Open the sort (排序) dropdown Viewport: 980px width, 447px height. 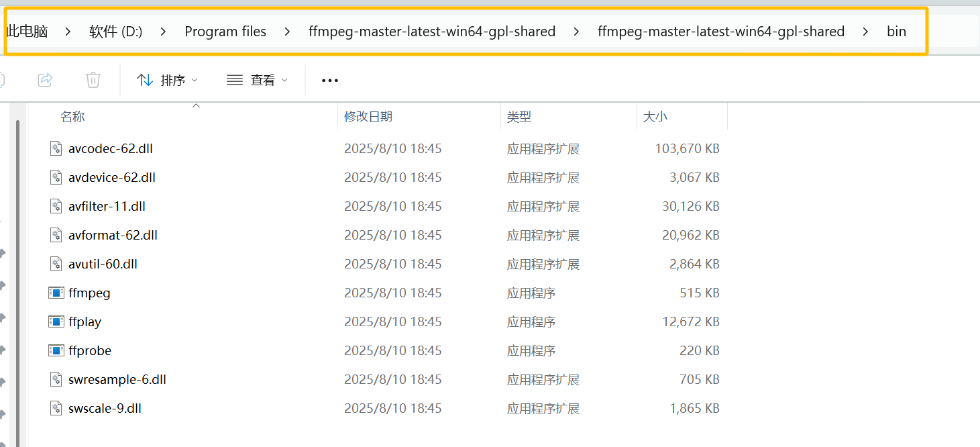pos(168,80)
